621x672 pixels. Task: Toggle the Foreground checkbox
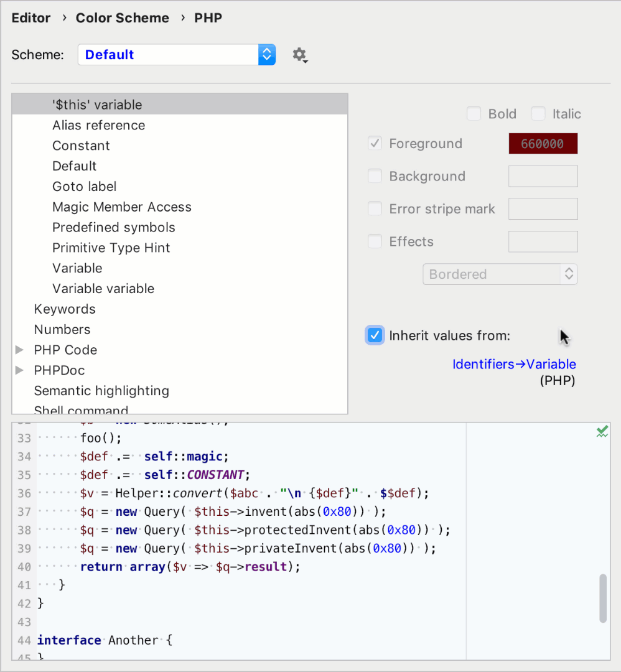[375, 143]
